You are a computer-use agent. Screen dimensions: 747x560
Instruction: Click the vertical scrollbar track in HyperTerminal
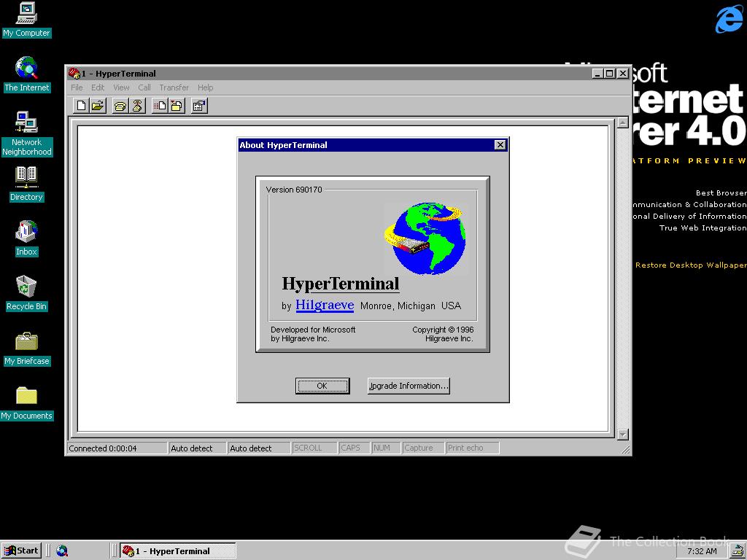(623, 279)
